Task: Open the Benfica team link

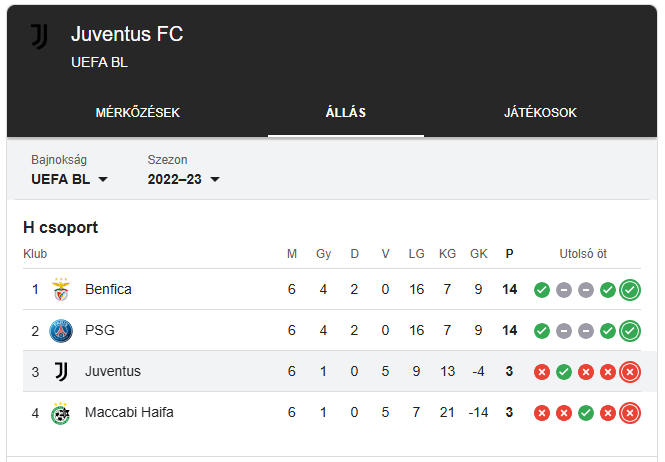Action: click(x=108, y=289)
